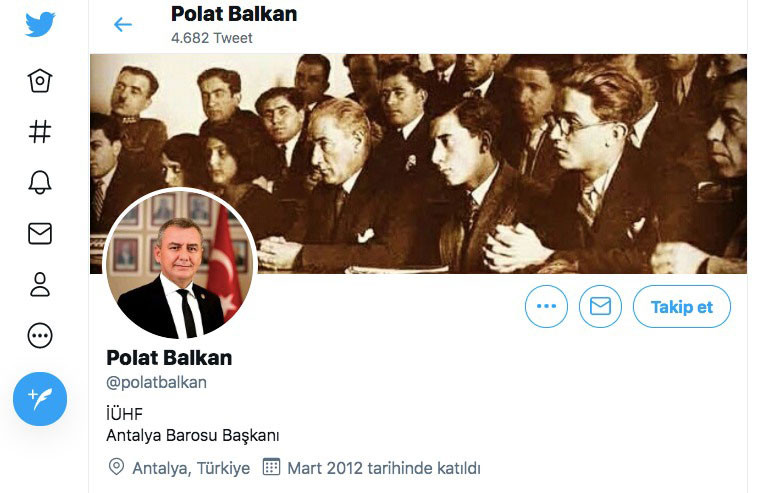Click the @polatbalkan handle
This screenshot has height=493, width=781.
point(156,382)
